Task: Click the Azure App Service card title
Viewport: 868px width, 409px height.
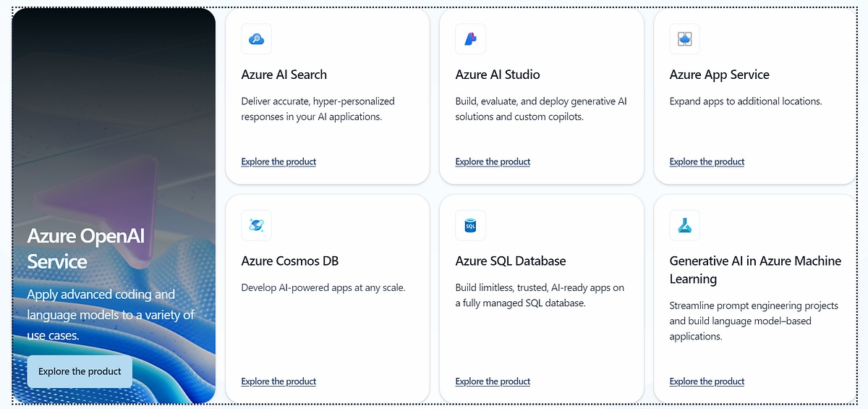Action: (719, 75)
